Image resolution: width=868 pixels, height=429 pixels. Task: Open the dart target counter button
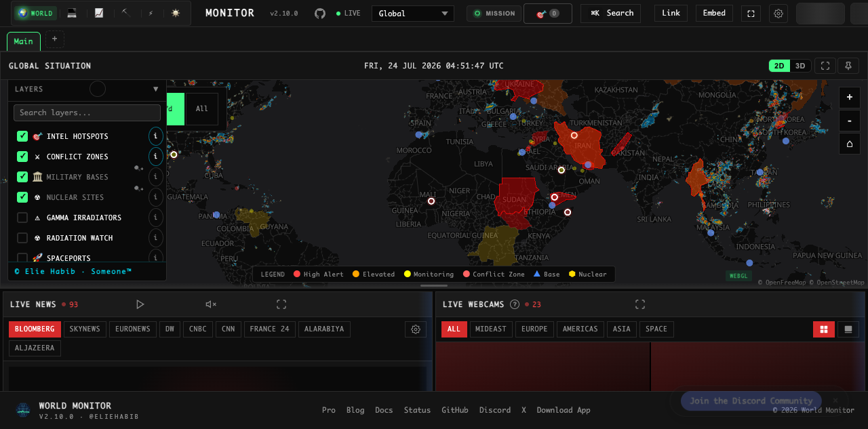click(548, 13)
